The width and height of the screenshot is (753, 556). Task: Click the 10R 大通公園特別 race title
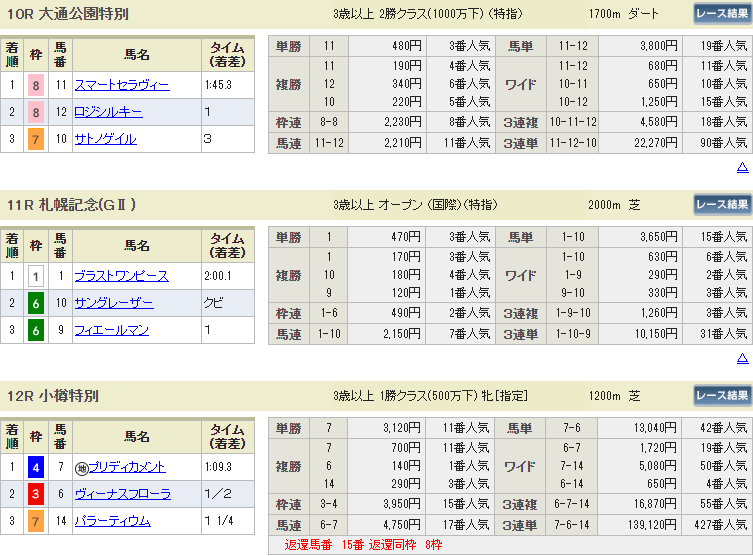click(x=68, y=14)
